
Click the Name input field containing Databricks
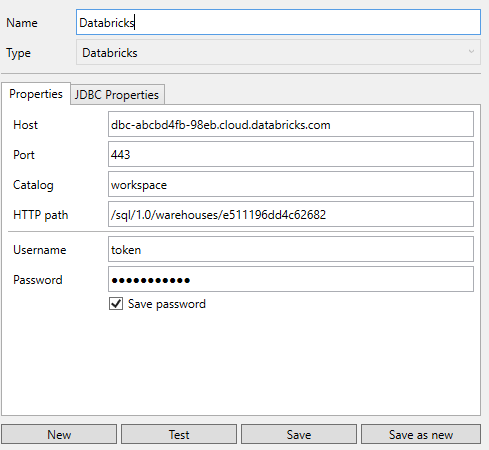coord(278,22)
